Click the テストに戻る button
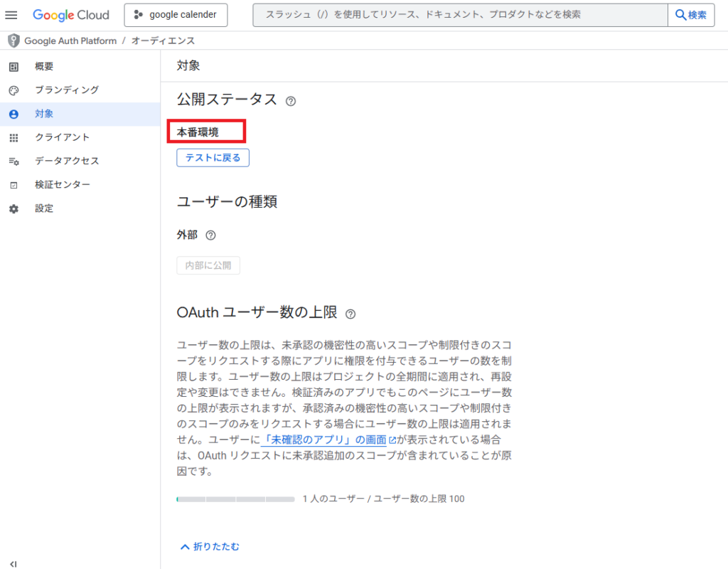 213,158
